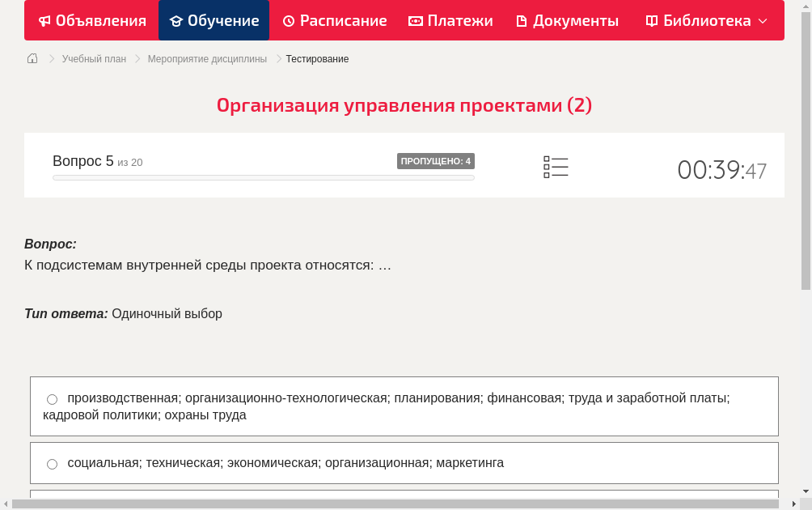The image size is (812, 510).
Task: Click the question progress bar
Action: pyautogui.click(x=263, y=177)
